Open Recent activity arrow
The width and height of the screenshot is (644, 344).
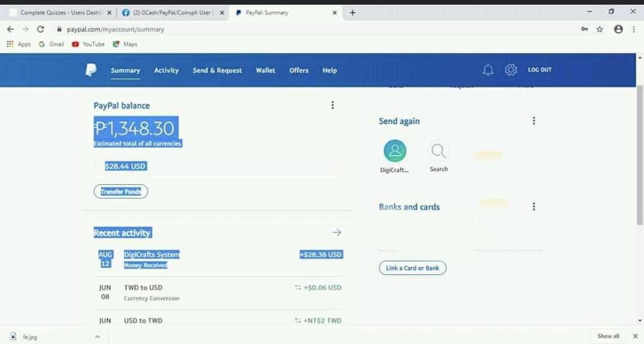(337, 232)
